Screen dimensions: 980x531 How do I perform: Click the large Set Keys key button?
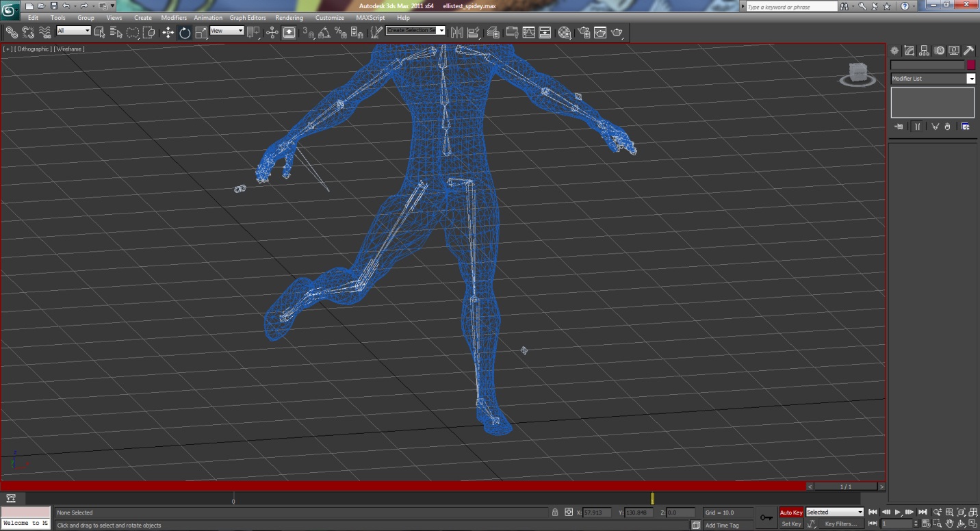pos(766,517)
